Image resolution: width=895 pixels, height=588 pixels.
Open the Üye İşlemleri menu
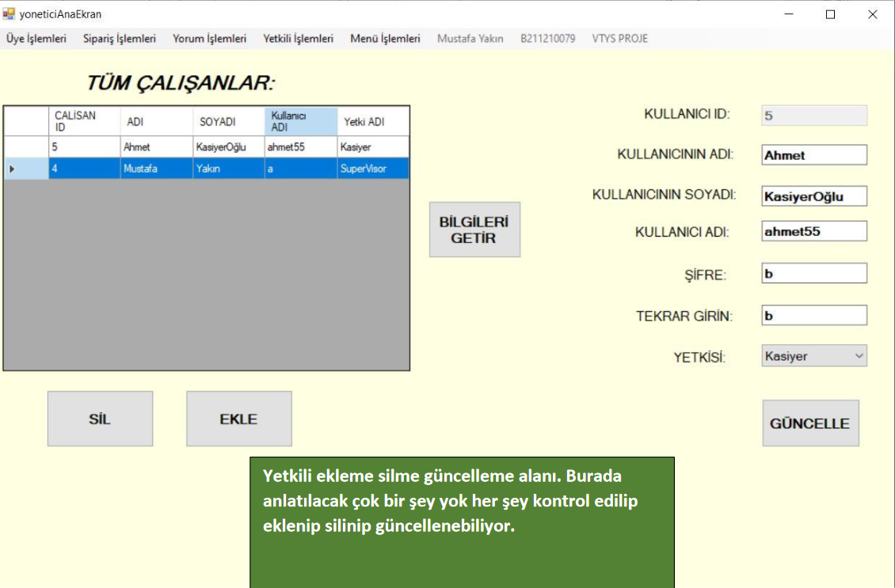36,38
